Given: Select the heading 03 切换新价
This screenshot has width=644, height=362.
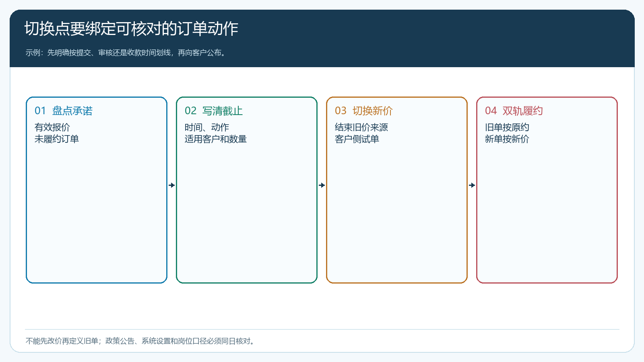Looking at the screenshot, I should click(364, 111).
